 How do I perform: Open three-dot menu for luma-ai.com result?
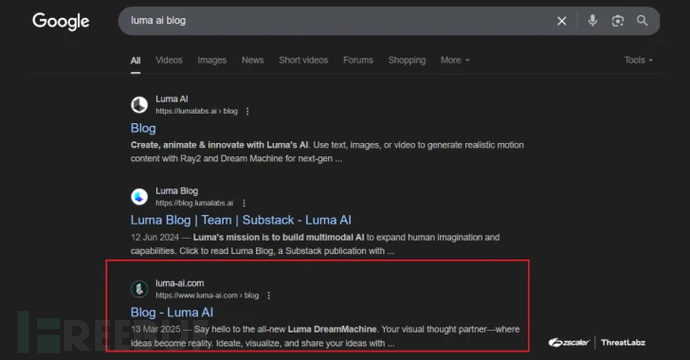click(268, 295)
